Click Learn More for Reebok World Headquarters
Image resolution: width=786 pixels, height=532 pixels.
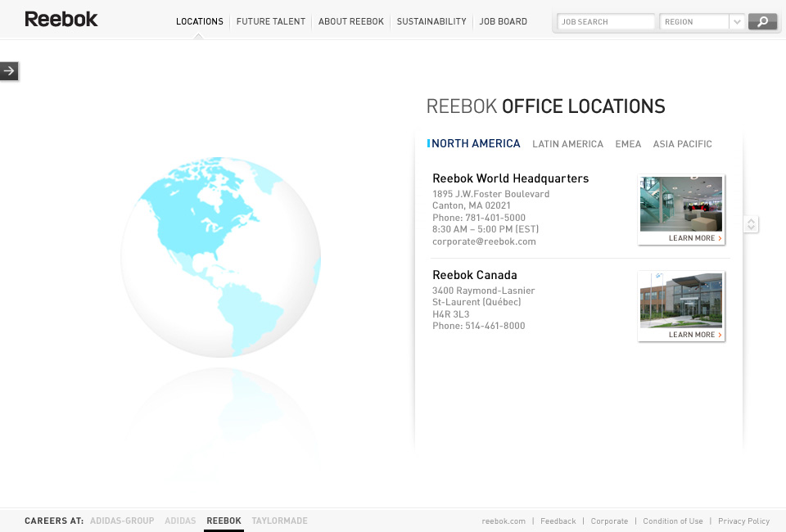(x=695, y=238)
